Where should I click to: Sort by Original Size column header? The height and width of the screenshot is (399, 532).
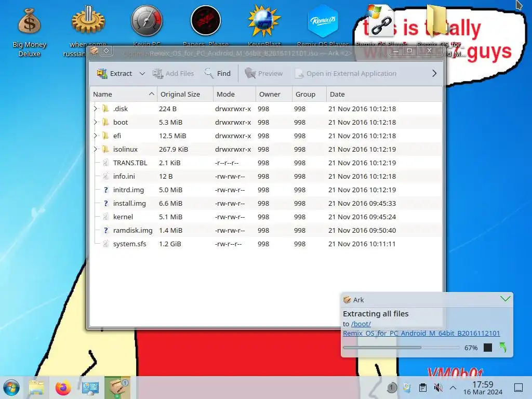(185, 95)
